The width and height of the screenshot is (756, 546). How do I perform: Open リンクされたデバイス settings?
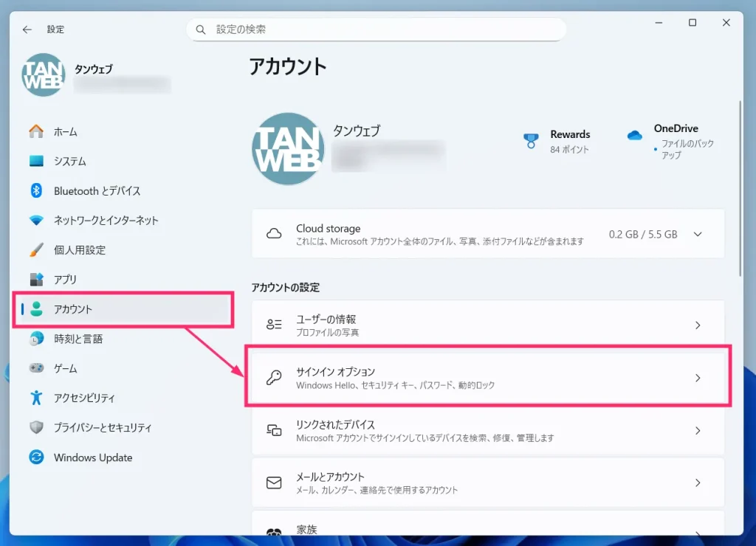click(x=488, y=430)
